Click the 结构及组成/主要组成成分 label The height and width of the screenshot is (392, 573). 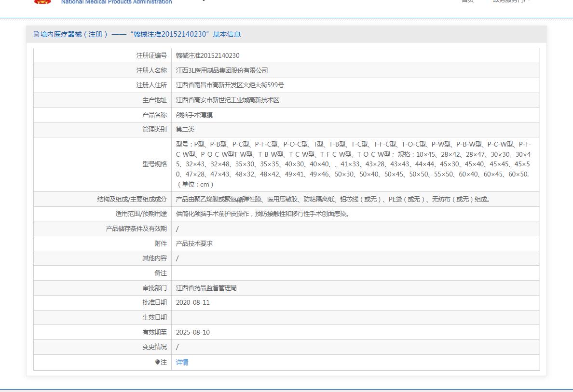tap(132, 199)
